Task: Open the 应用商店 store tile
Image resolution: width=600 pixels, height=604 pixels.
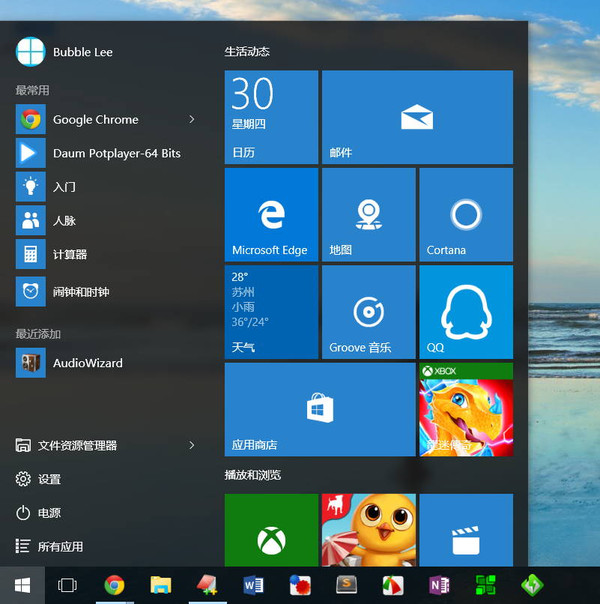Action: tap(319, 409)
